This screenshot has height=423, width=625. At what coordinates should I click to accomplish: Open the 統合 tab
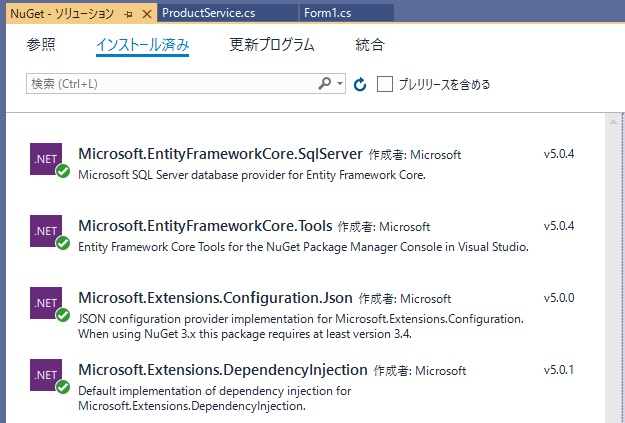[x=369, y=44]
